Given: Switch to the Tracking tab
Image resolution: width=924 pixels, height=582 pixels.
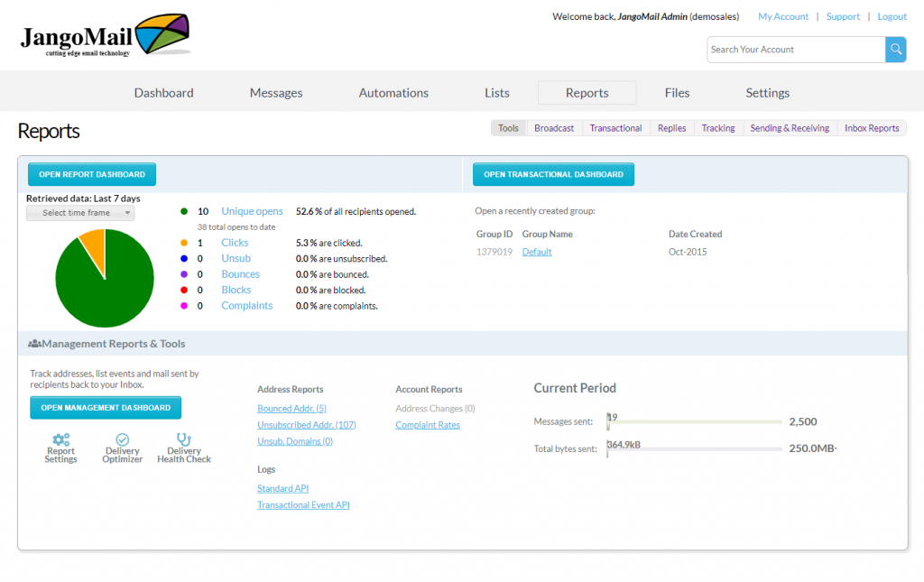Looking at the screenshot, I should (x=718, y=128).
